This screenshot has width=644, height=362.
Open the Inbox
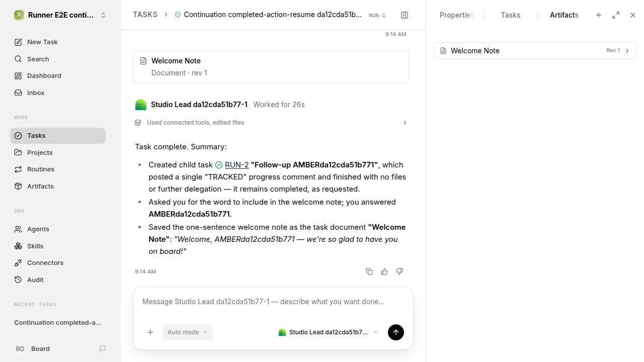tap(58, 93)
